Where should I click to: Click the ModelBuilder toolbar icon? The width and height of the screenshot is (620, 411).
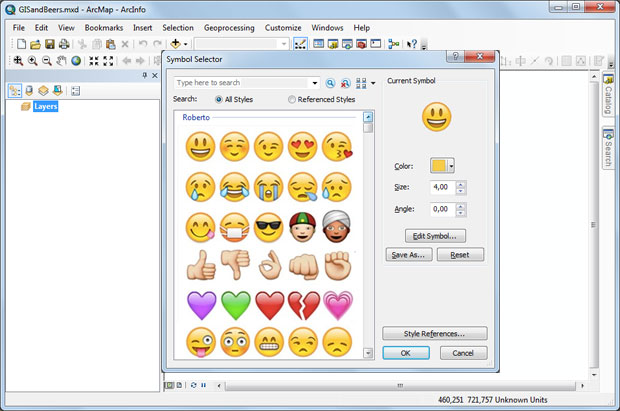pyautogui.click(x=393, y=44)
